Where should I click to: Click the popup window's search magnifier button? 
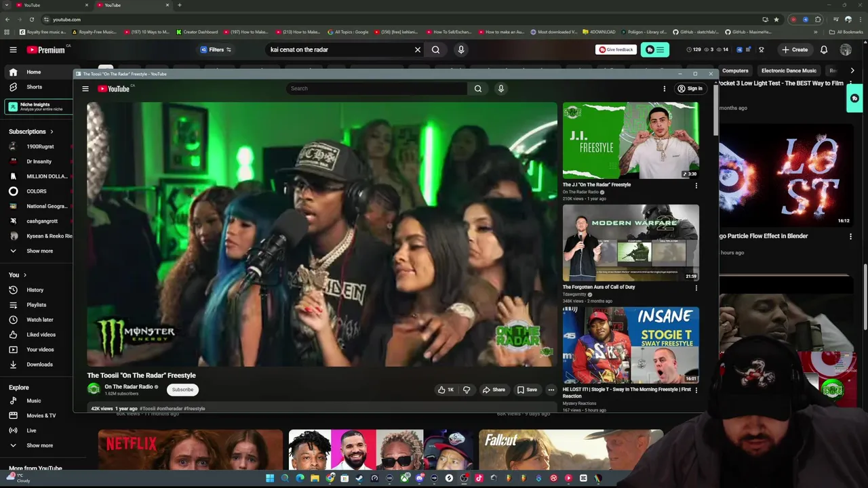(478, 88)
